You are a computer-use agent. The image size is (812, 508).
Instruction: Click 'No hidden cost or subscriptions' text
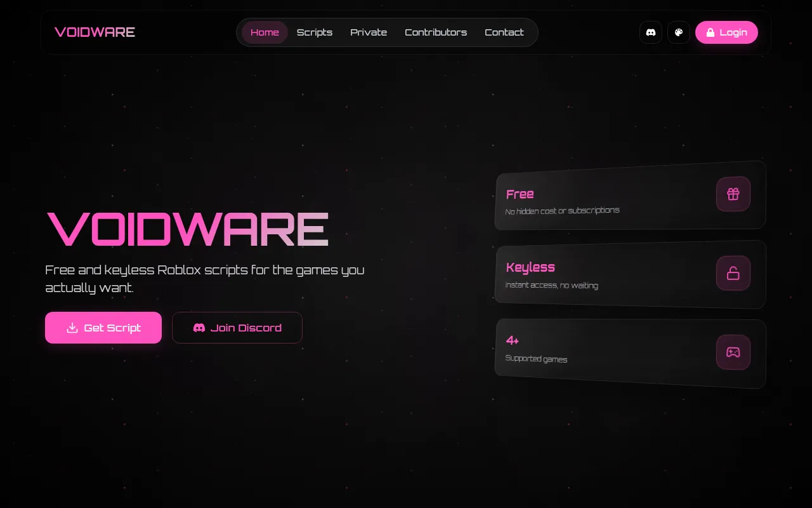563,211
